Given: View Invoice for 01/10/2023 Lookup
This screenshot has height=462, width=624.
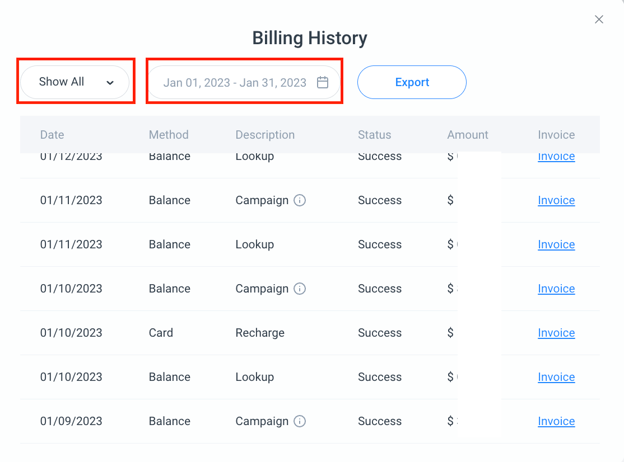Looking at the screenshot, I should click(x=556, y=377).
